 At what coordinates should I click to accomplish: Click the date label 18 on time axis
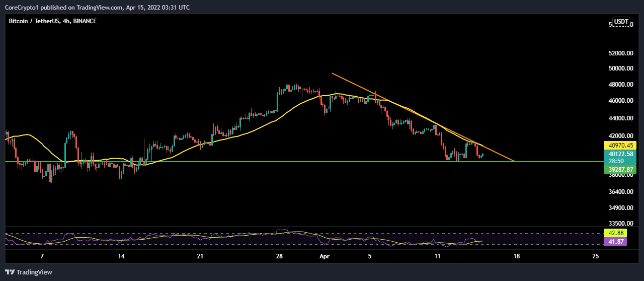pyautogui.click(x=517, y=256)
